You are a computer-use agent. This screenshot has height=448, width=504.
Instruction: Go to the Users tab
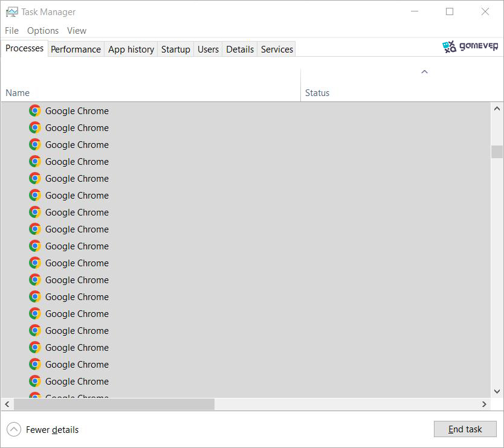[208, 49]
